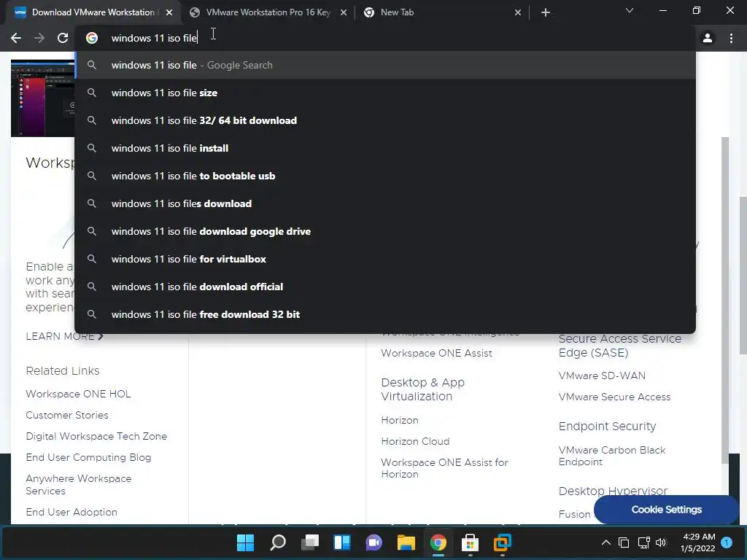The image size is (747, 560).
Task: Open the LEARN MORE link
Action: point(64,336)
